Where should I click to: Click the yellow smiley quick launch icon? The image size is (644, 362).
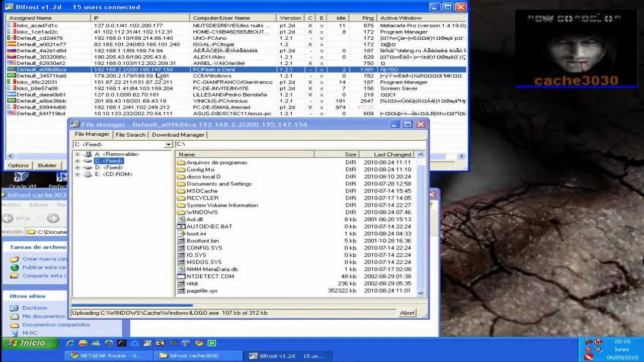[83, 343]
